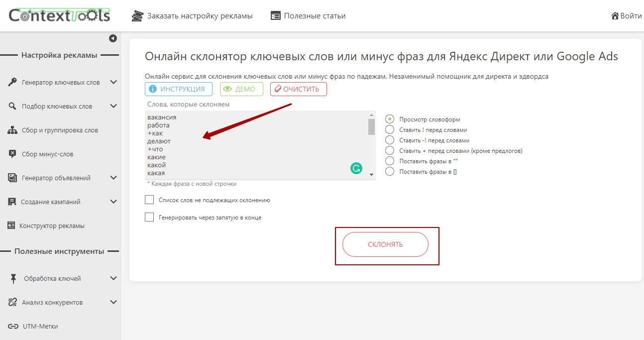Click the Войти login link
Image resolution: width=644 pixels, height=340 pixels.
coord(631,16)
